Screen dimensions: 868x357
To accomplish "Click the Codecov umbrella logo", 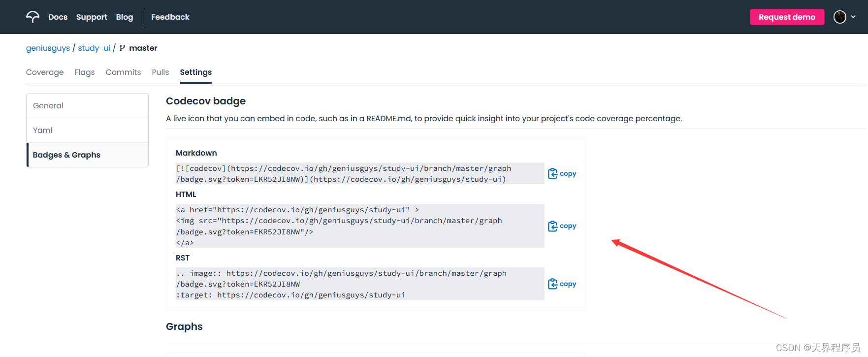I will pos(32,17).
